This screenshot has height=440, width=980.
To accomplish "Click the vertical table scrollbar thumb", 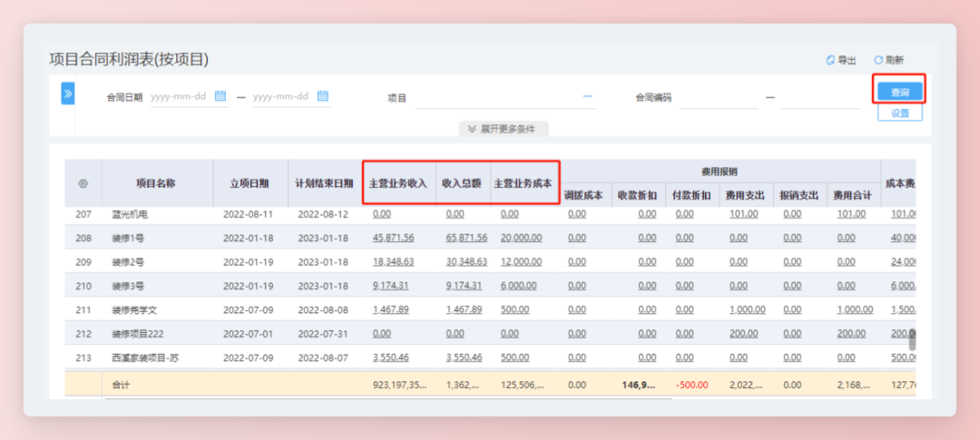I will [913, 339].
